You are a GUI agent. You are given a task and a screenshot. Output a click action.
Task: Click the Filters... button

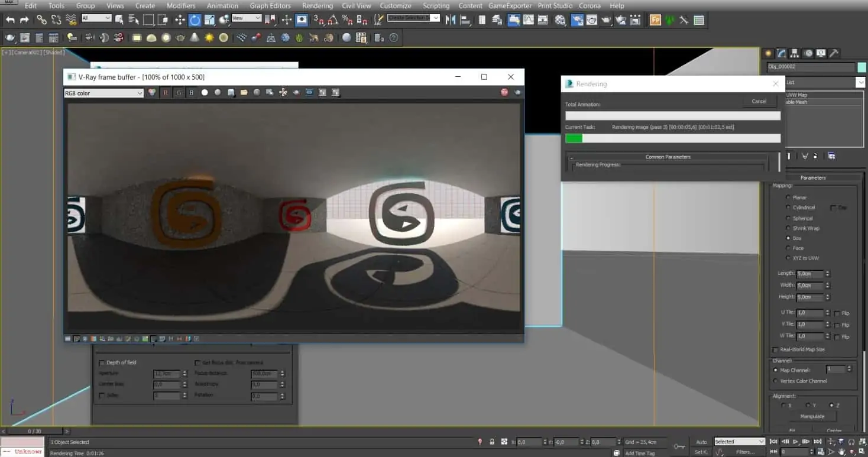pos(745,452)
